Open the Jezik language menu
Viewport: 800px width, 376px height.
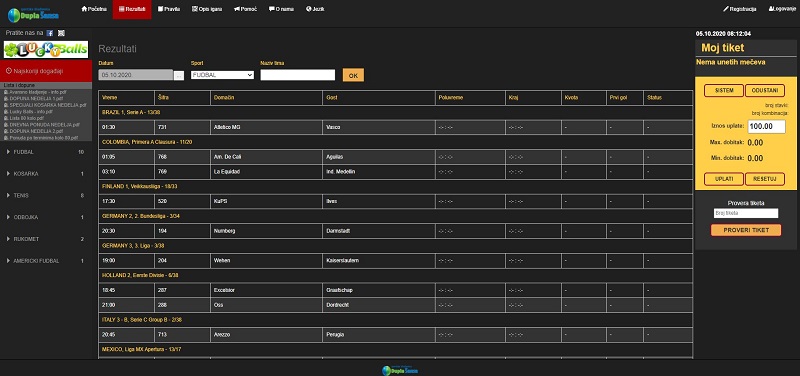coord(315,9)
